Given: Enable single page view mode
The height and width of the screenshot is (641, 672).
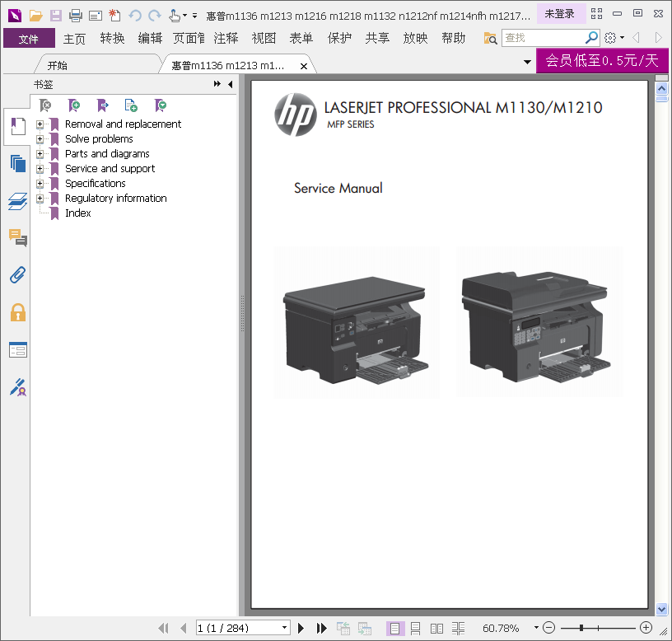Looking at the screenshot, I should click(394, 629).
